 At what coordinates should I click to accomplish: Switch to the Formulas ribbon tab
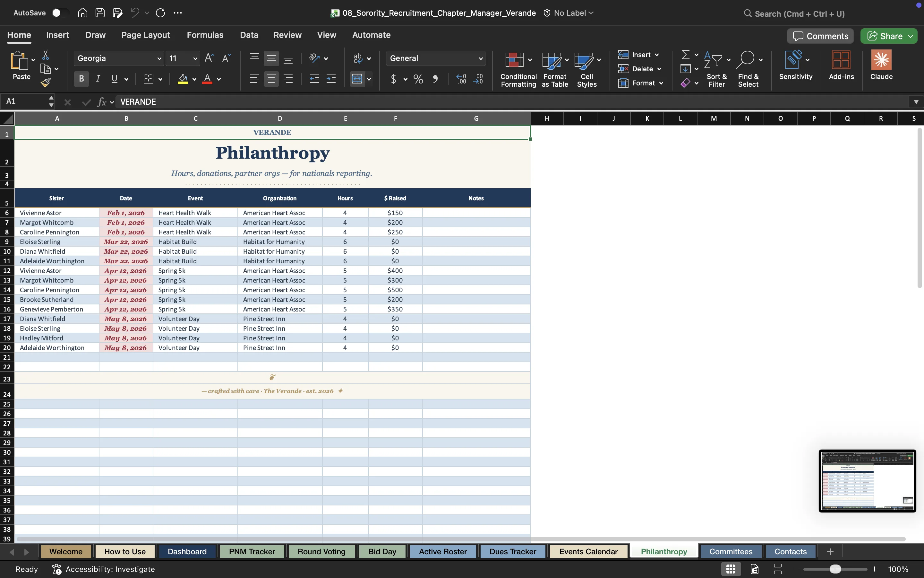pos(205,35)
